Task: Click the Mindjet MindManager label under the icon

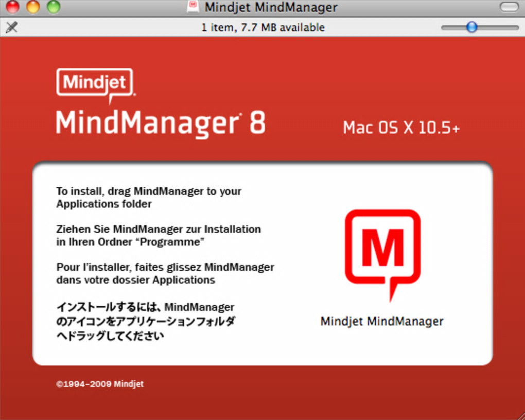Action: [382, 322]
